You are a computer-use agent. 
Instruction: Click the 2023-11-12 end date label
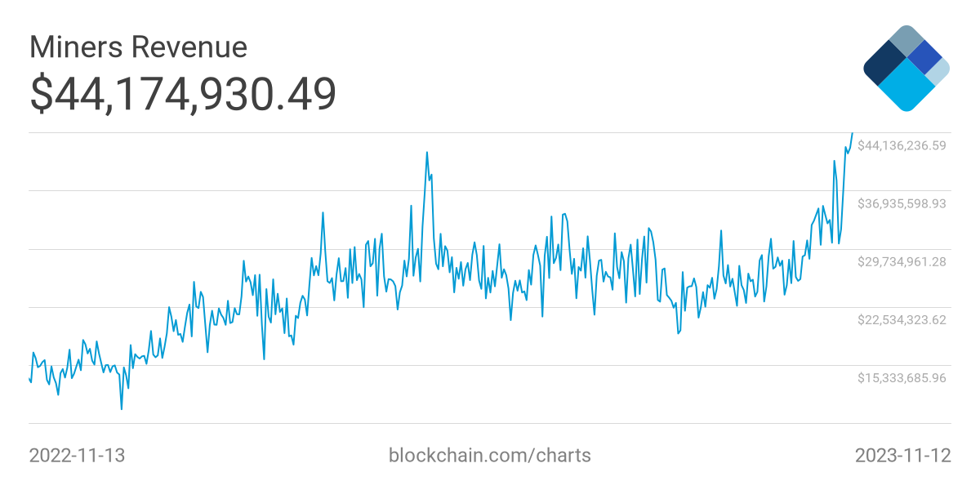(902, 455)
